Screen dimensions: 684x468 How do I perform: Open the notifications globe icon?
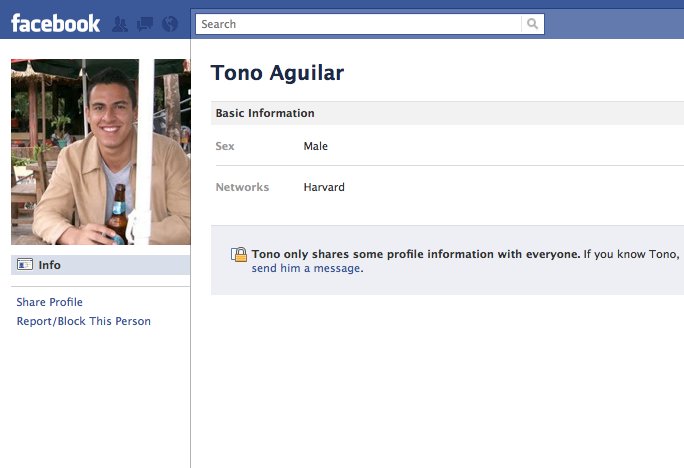tap(169, 24)
